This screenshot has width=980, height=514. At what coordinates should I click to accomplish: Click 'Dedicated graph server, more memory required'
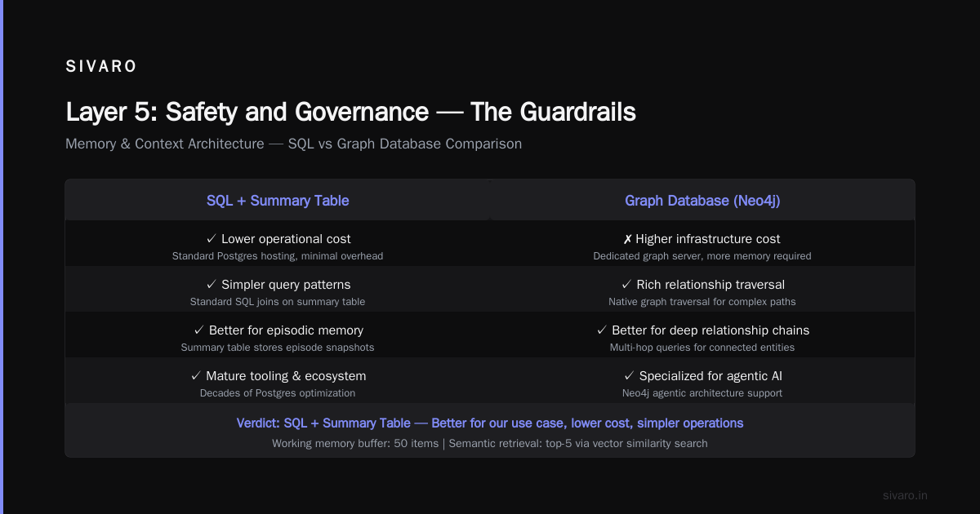pyautogui.click(x=702, y=256)
